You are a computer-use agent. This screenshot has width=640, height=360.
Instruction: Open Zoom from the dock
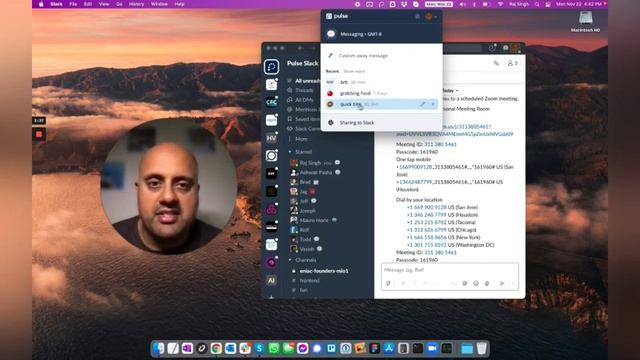[x=432, y=348]
